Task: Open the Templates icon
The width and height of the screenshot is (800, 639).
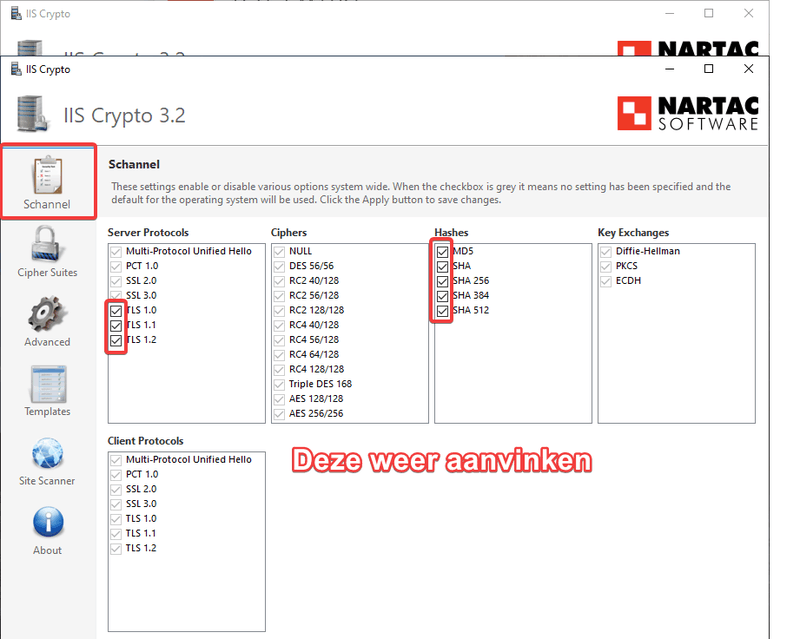Action: point(48,384)
